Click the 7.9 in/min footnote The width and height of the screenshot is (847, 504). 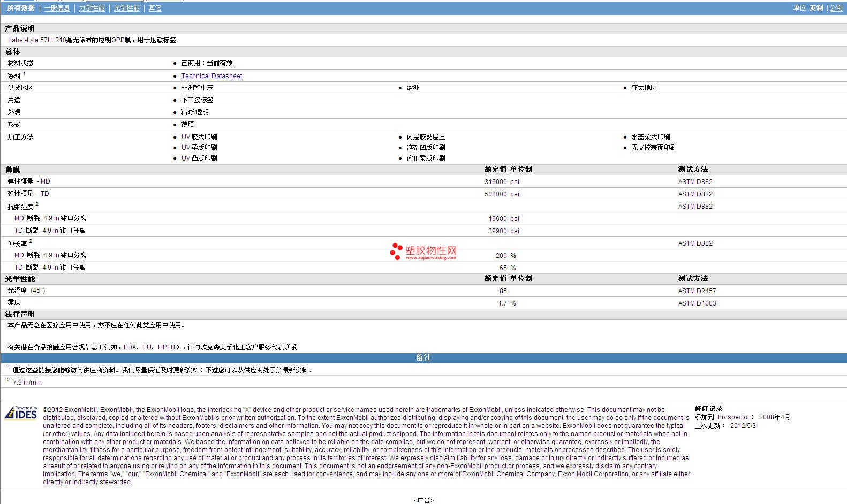(27, 383)
